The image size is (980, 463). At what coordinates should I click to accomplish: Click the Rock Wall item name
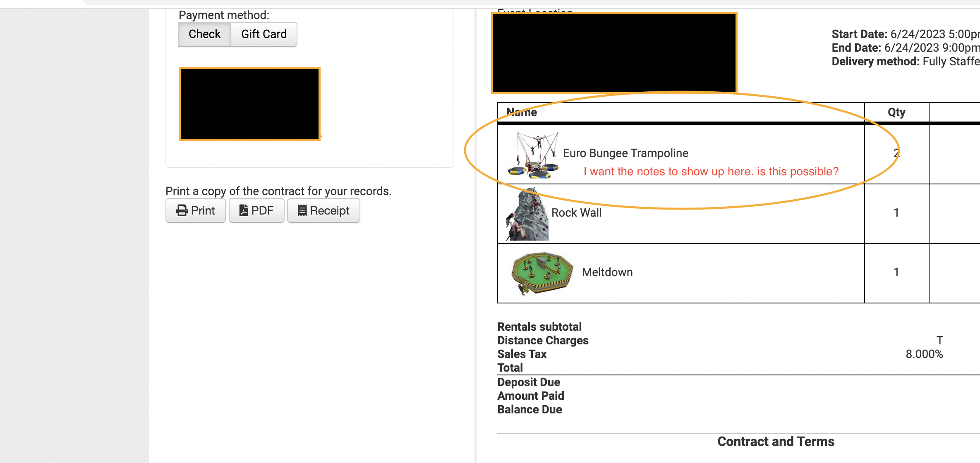tap(576, 212)
